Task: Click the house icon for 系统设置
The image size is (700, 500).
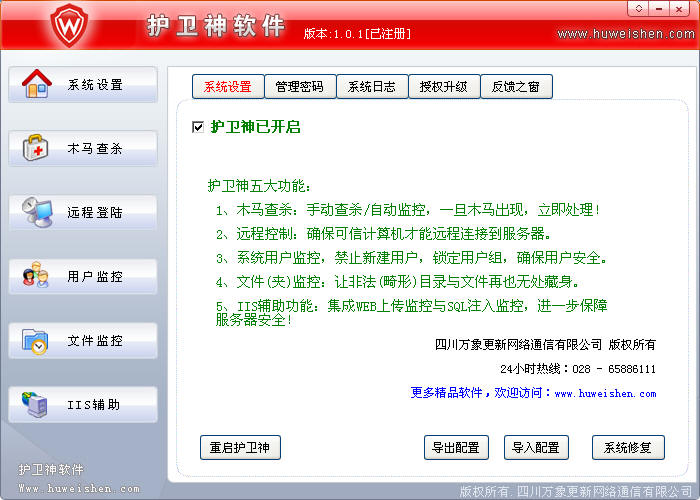Action: [37, 85]
